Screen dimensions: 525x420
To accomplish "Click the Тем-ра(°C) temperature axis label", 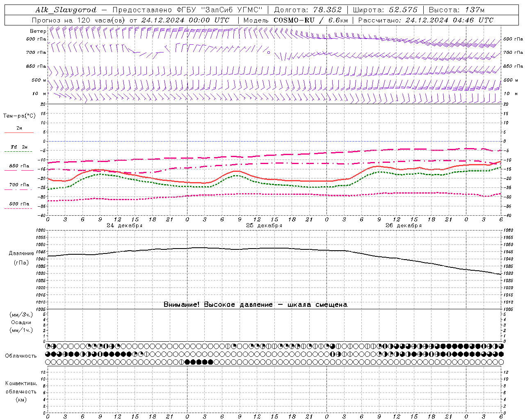I will [x=19, y=116].
